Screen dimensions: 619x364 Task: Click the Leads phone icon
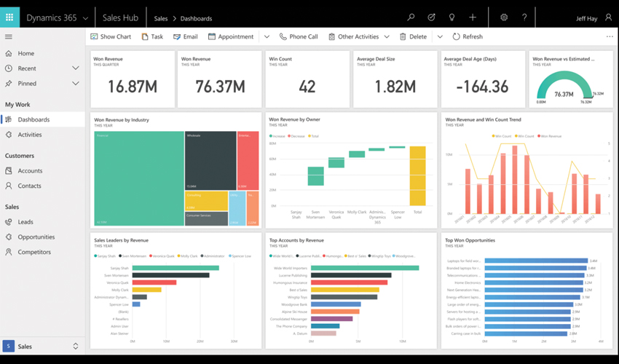point(8,222)
